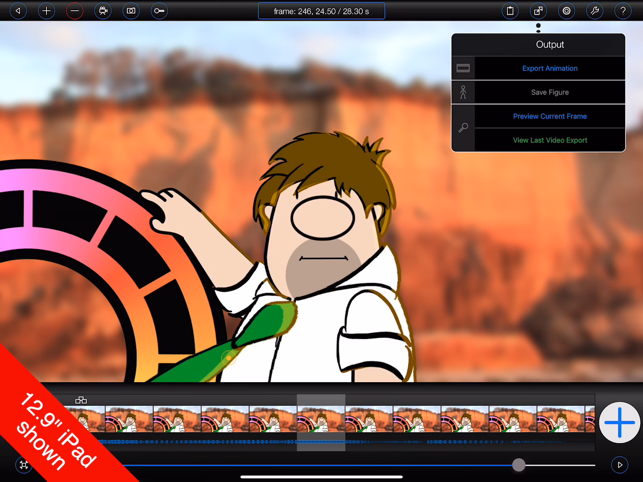Open help with the question mark icon
Image resolution: width=643 pixels, height=482 pixels.
(623, 11)
